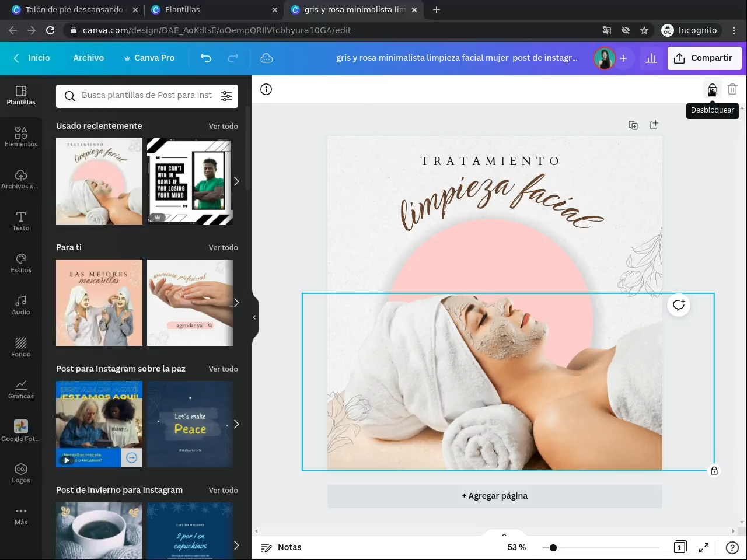Click the 53 % zoom percentage
The width and height of the screenshot is (747, 560).
[516, 547]
